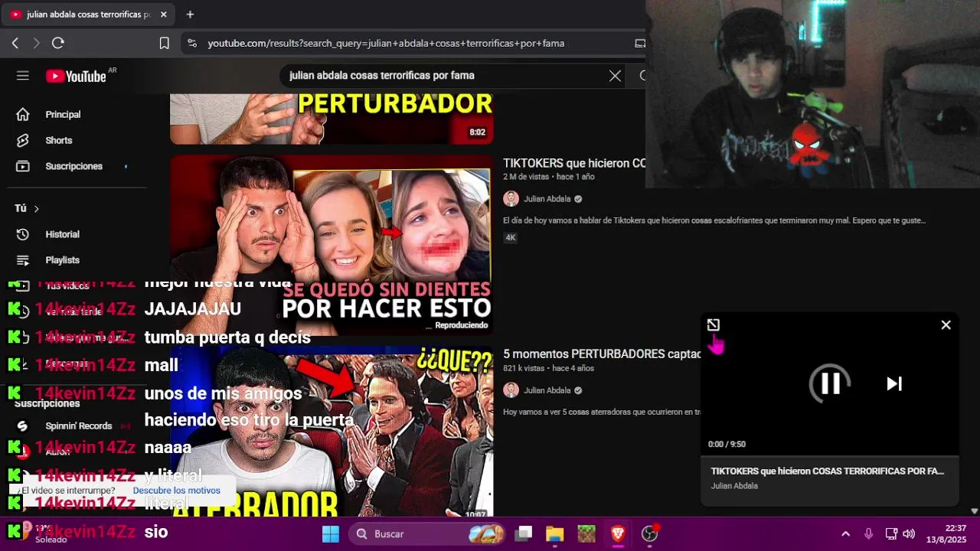Open the 'SE QUEDÓ SIN DIENTES' video thumbnail
The height and width of the screenshot is (551, 980).
point(332,245)
